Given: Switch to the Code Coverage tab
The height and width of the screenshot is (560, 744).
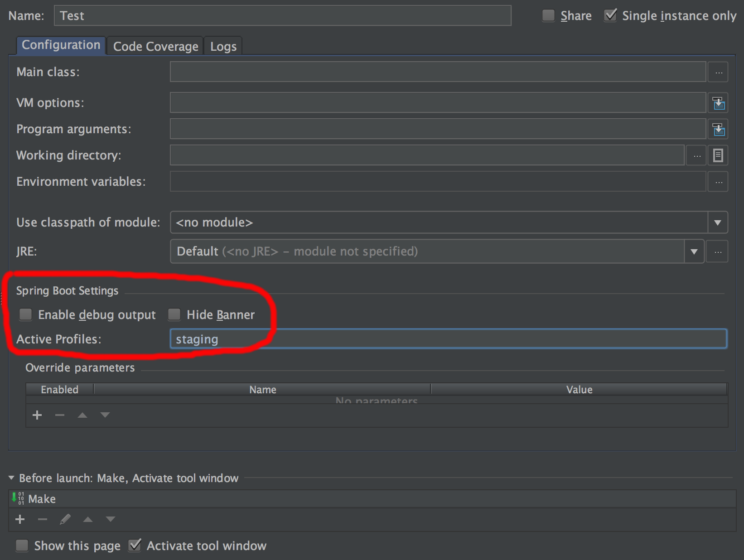Looking at the screenshot, I should coord(155,47).
